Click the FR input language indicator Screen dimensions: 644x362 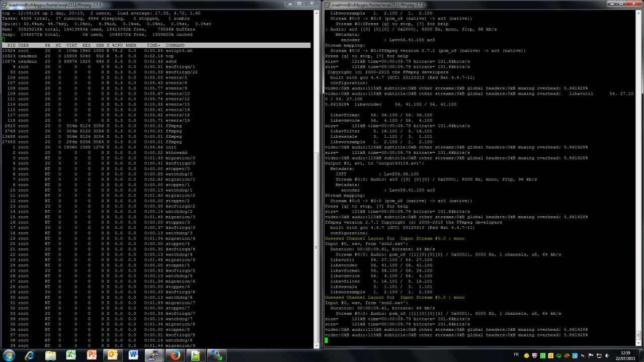click(516, 355)
